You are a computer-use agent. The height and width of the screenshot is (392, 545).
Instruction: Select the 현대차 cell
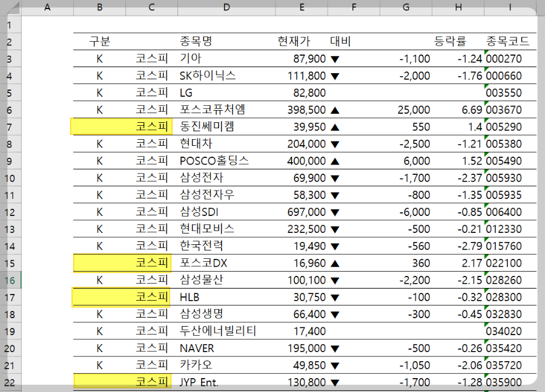(226, 144)
